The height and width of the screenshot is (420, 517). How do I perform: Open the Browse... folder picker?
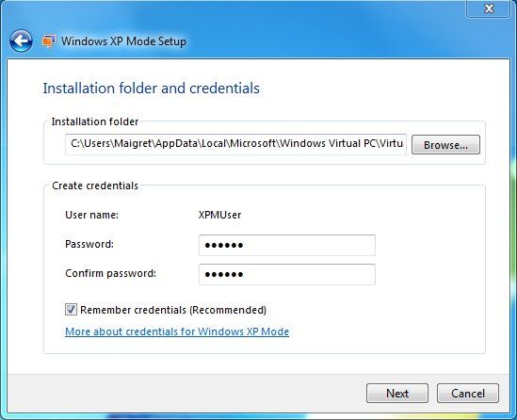tap(445, 145)
